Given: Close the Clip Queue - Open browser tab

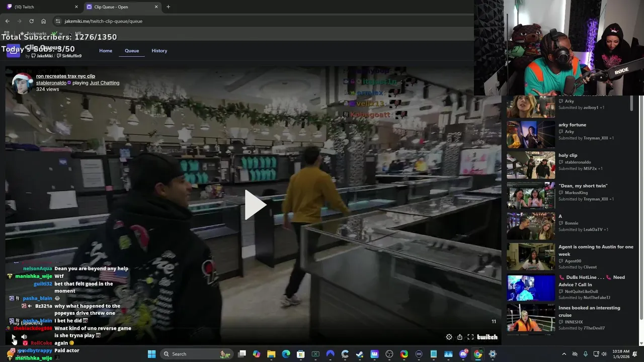Looking at the screenshot, I should point(156,7).
